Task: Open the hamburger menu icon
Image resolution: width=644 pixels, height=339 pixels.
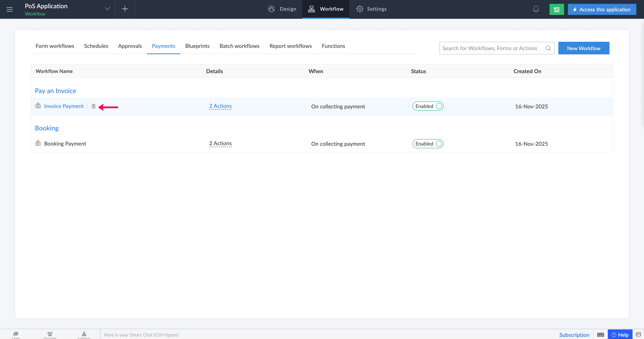Action: [10, 9]
